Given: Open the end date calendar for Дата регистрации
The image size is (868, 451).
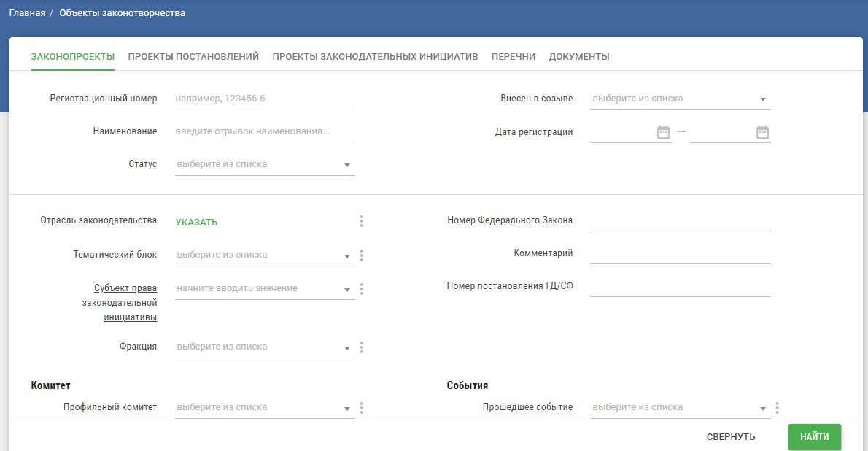Looking at the screenshot, I should tap(762, 132).
